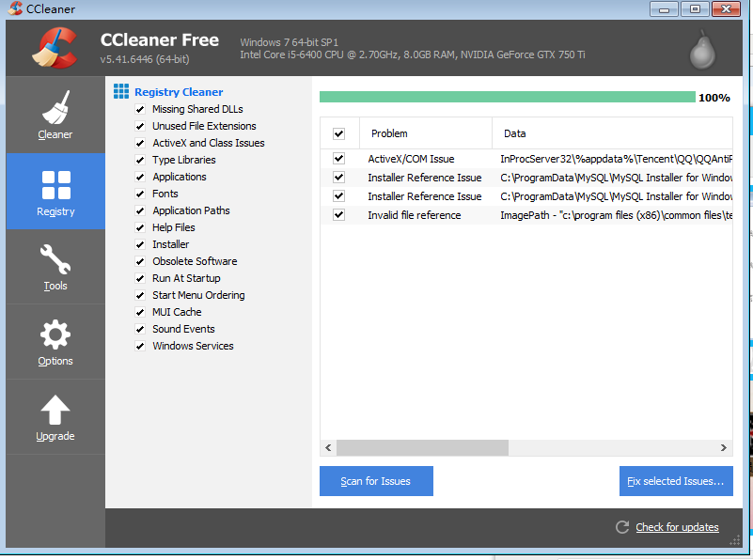
Task: Toggle the select-all checkbox in results header
Action: click(339, 133)
